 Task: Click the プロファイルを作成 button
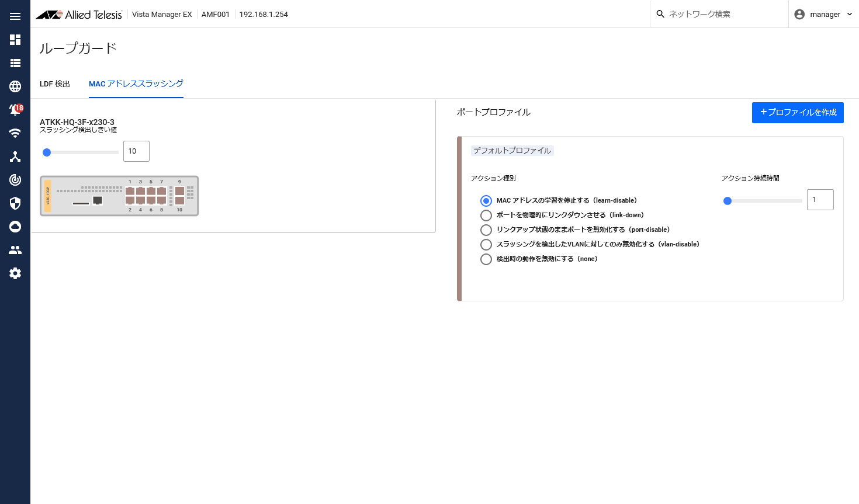(x=798, y=113)
